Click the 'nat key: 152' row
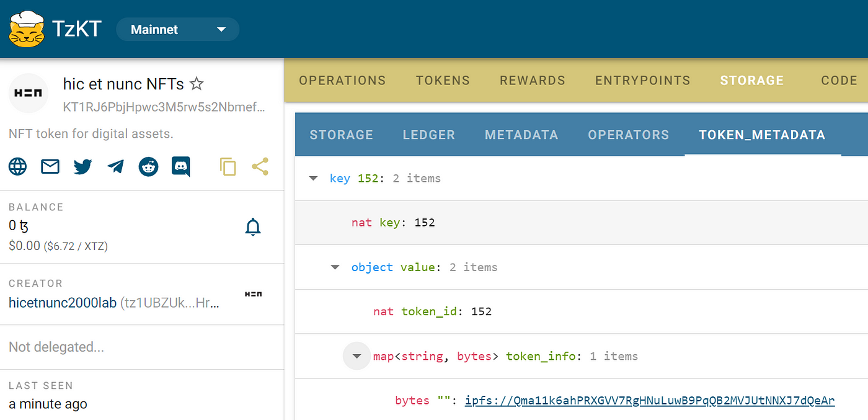 click(x=582, y=223)
